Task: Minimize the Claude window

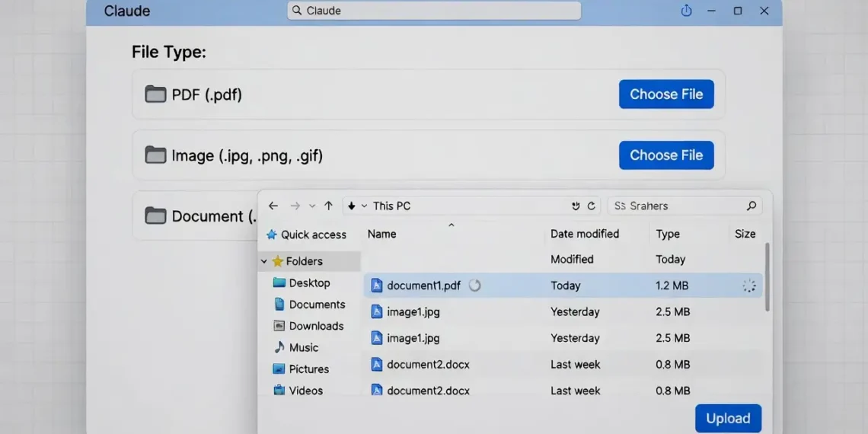Action: click(x=712, y=11)
